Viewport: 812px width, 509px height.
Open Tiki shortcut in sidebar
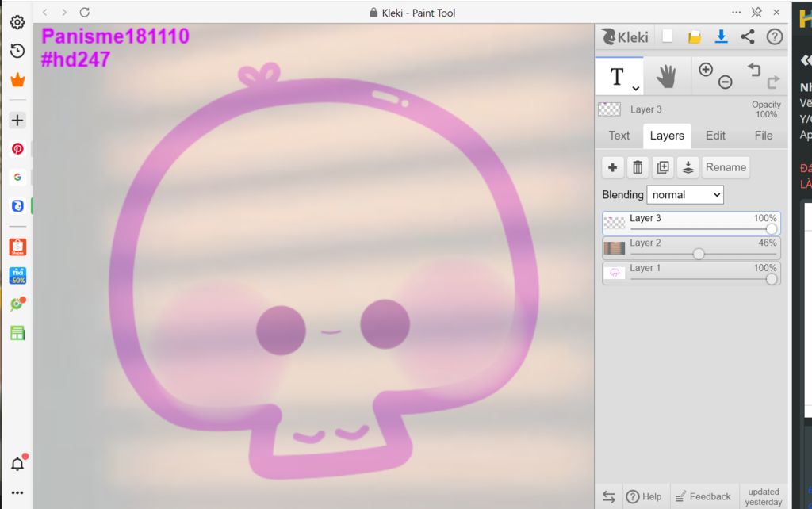click(x=17, y=275)
